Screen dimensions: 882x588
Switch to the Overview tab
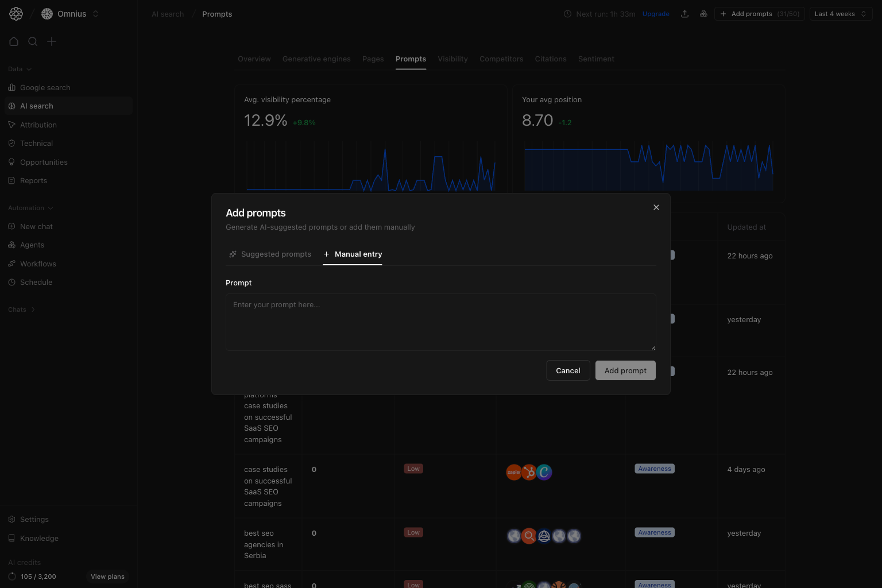(x=254, y=59)
